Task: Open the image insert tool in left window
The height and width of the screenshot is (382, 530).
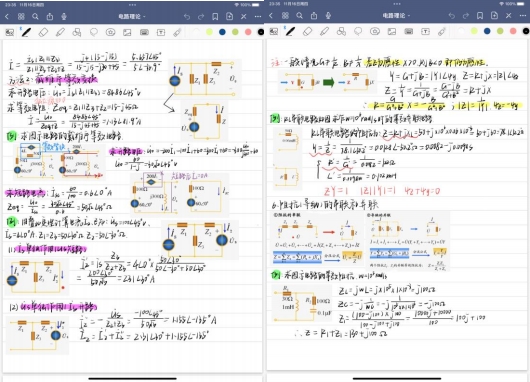Action: [x=127, y=32]
